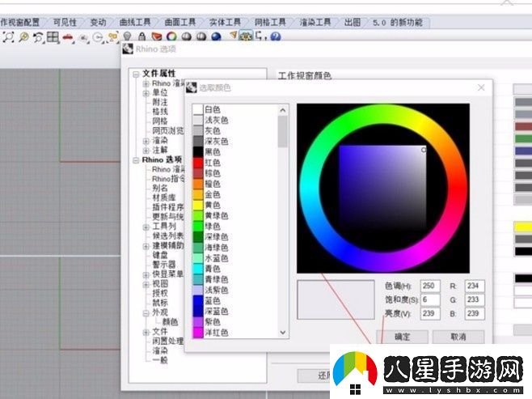Click the red material surface icon
Screen dimensions: 532x399
point(157,36)
